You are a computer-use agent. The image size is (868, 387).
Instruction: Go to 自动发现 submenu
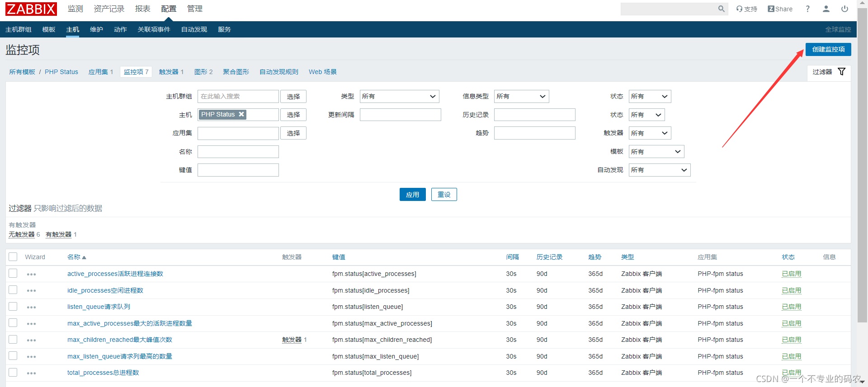194,29
